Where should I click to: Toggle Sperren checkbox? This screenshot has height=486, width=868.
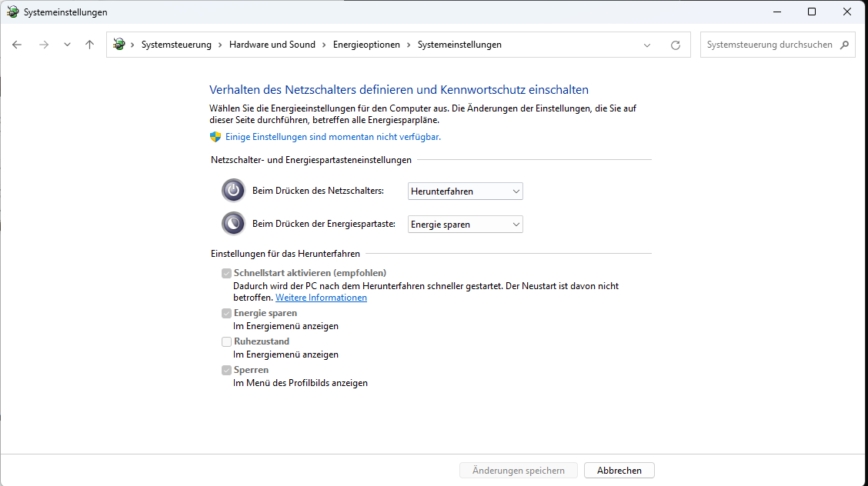(x=226, y=370)
